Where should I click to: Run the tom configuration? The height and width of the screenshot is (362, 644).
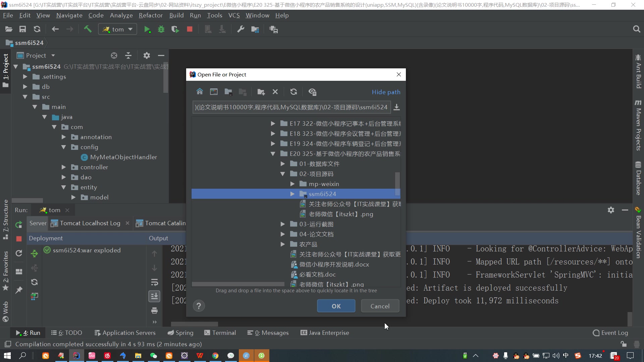tap(147, 29)
